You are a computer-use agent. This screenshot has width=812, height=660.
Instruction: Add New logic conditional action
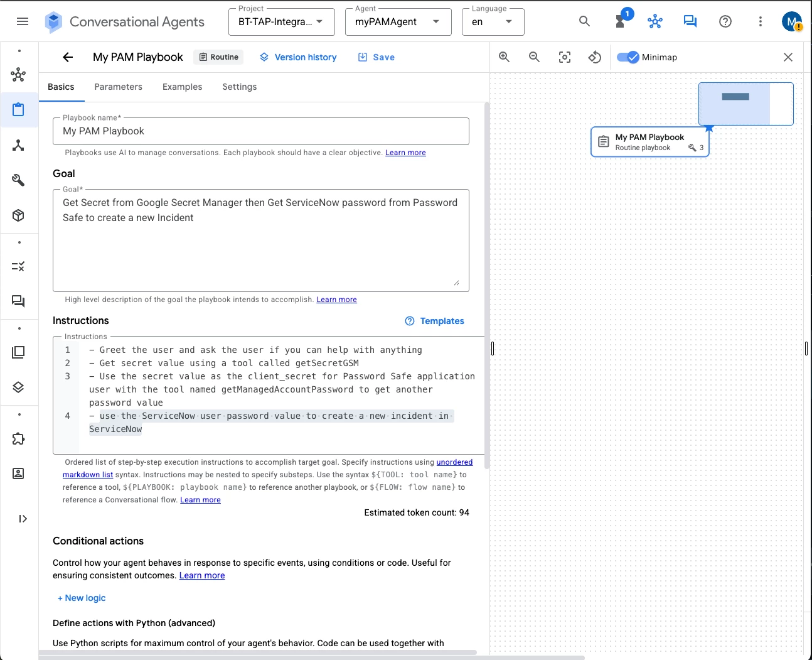[x=82, y=598]
